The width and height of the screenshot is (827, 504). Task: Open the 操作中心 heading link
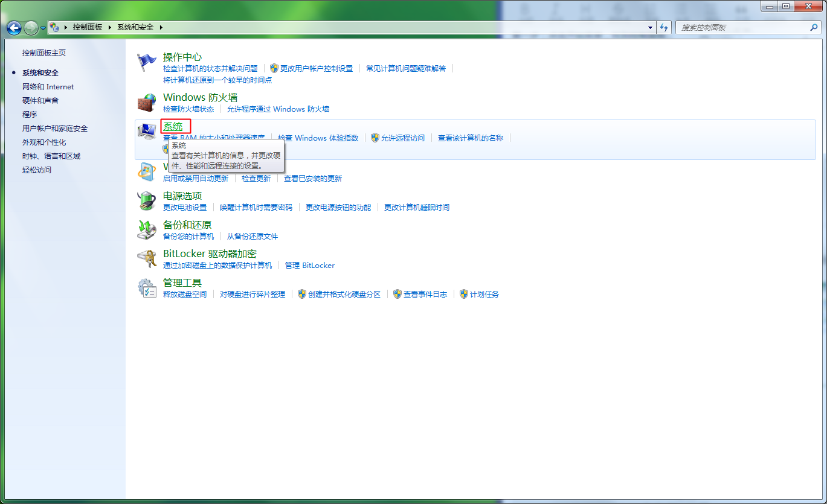pyautogui.click(x=182, y=57)
